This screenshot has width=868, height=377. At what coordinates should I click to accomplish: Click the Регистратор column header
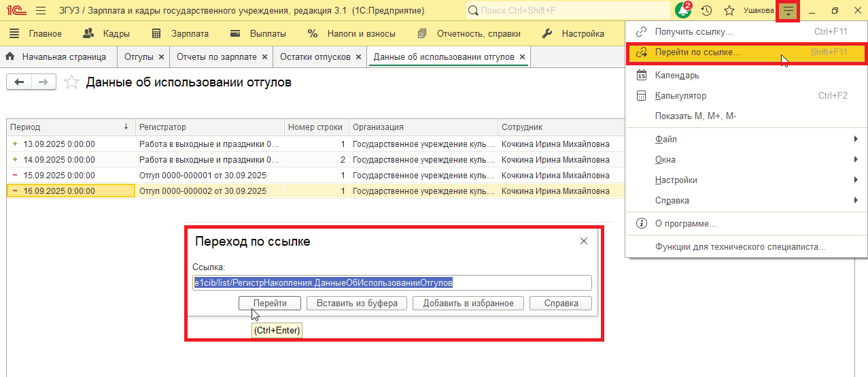tap(209, 127)
